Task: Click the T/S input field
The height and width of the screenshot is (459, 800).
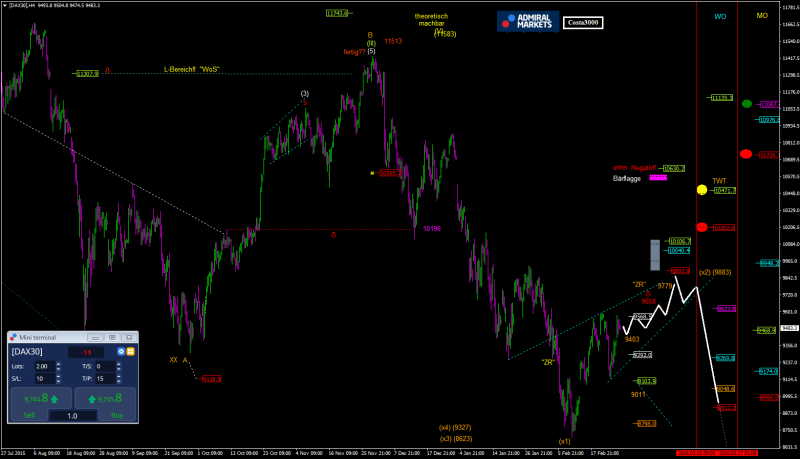Action: point(107,366)
